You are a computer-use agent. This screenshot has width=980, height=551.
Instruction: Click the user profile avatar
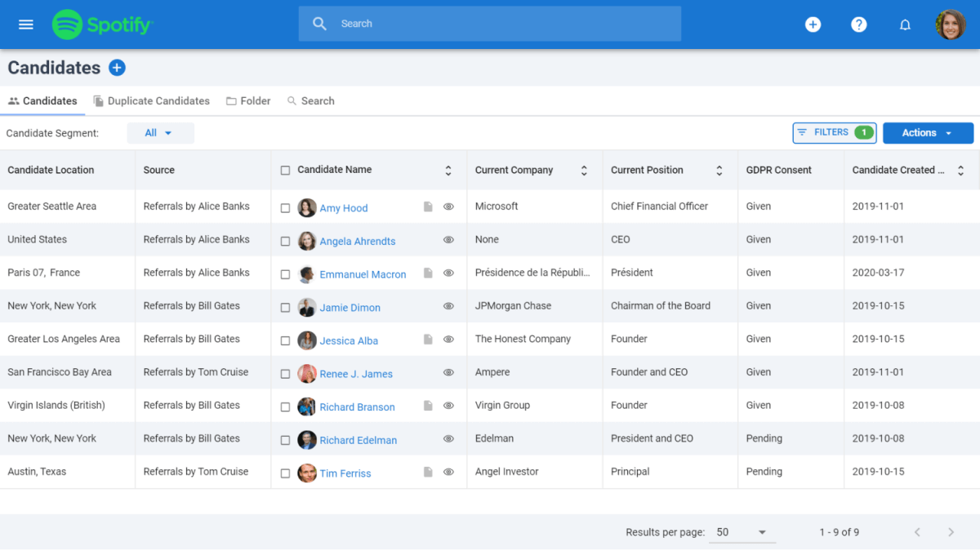951,24
